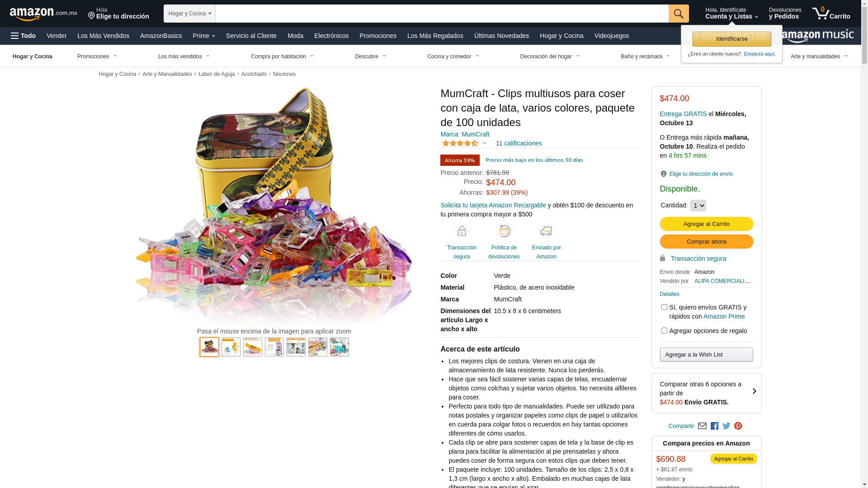Share product on Twitter
868x488 pixels.
726,426
